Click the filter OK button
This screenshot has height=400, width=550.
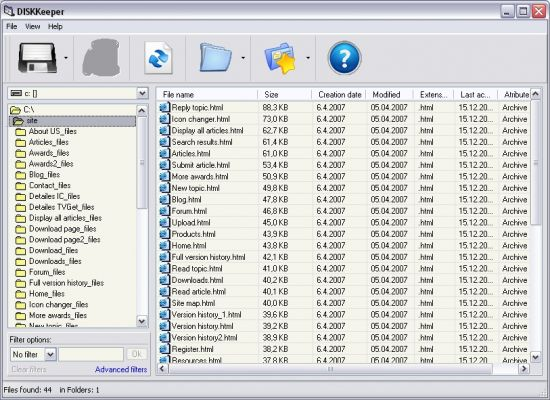click(136, 354)
